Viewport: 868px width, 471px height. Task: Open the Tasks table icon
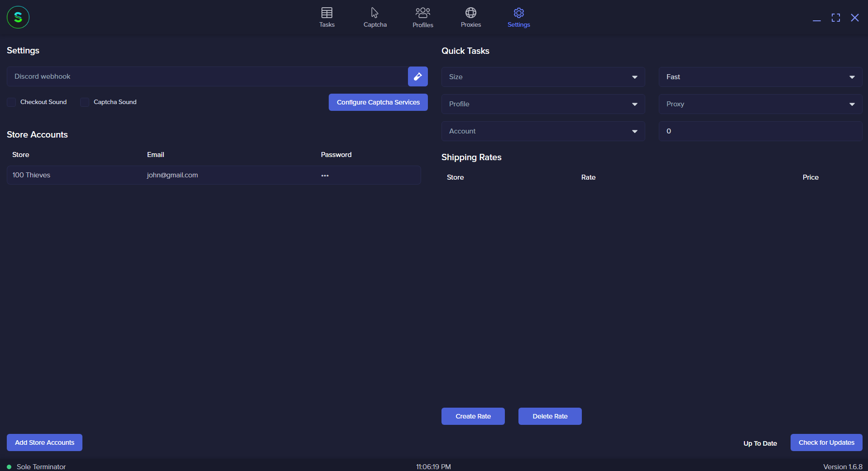coord(326,13)
